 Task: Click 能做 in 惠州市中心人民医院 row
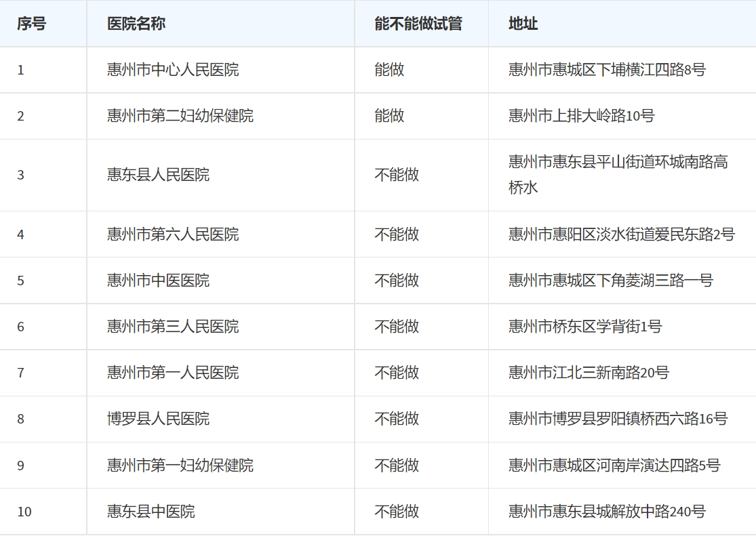tap(390, 70)
